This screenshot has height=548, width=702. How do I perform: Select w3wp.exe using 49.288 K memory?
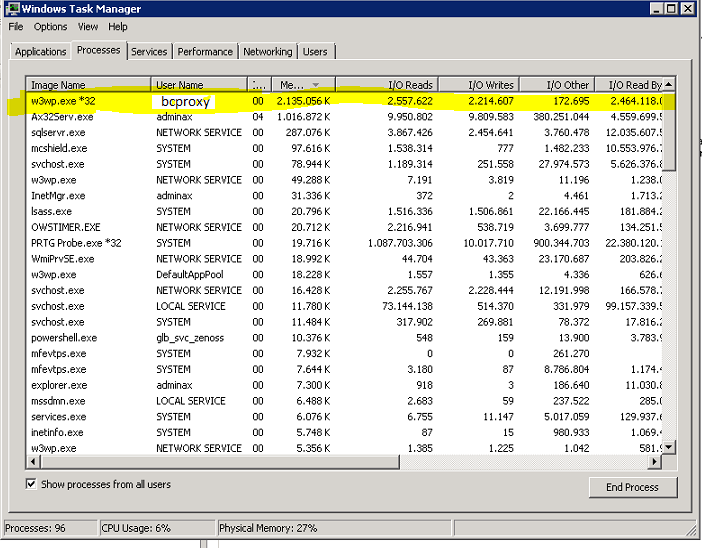pyautogui.click(x=344, y=180)
